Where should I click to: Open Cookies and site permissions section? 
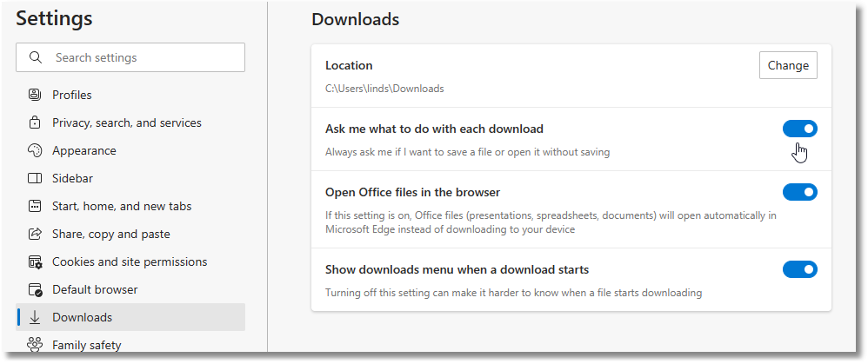click(130, 261)
